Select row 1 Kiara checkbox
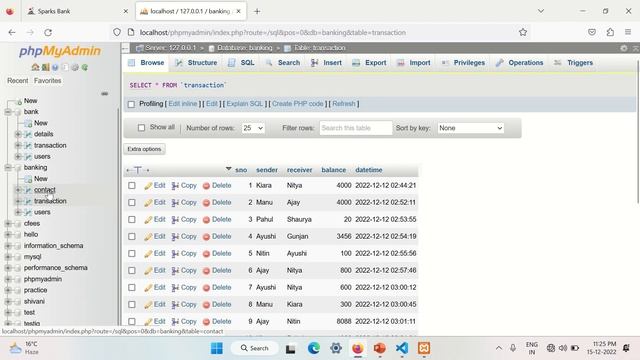The image size is (640, 360). click(x=132, y=186)
